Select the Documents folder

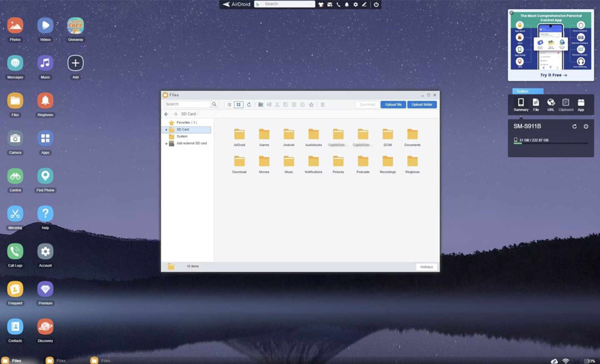(x=412, y=137)
